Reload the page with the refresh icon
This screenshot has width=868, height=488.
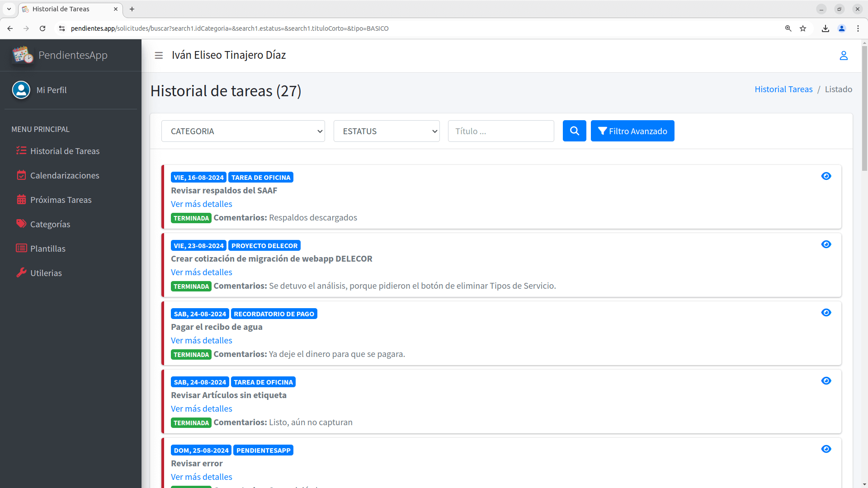pos(42,28)
